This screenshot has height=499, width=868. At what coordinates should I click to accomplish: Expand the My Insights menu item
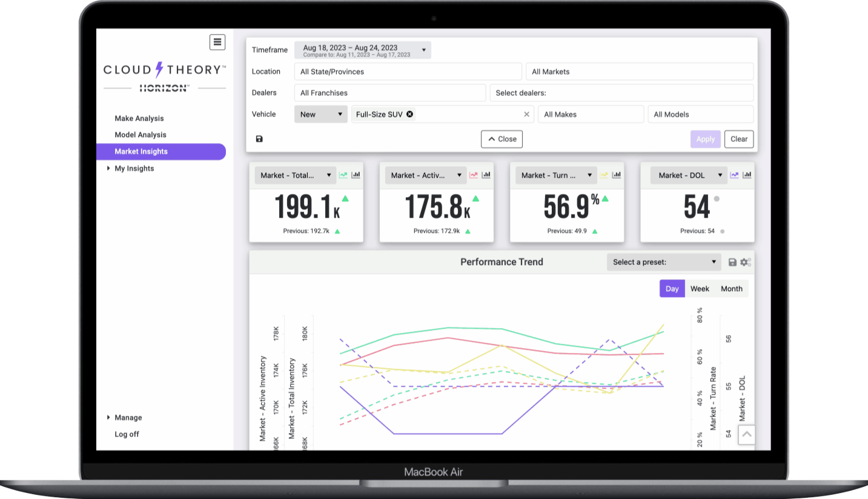(x=134, y=169)
